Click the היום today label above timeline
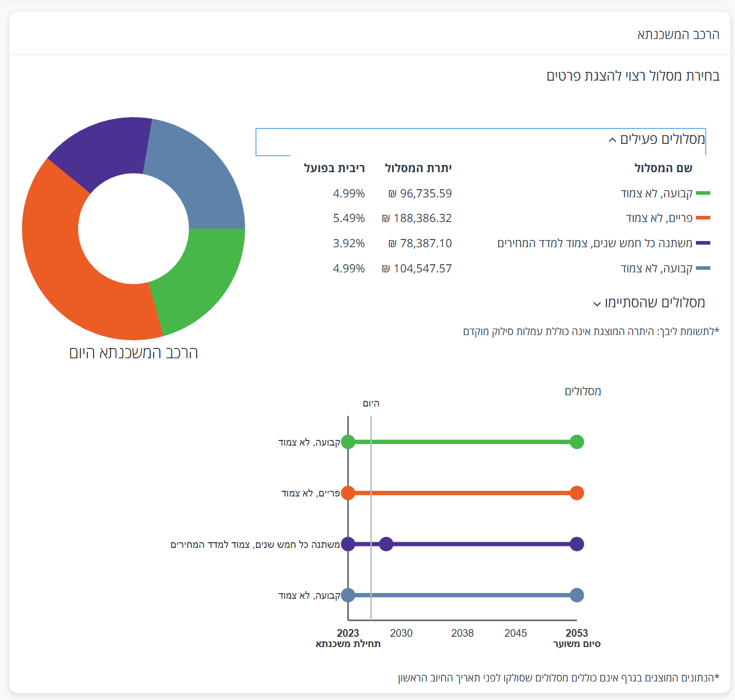This screenshot has width=735, height=700. (371, 403)
